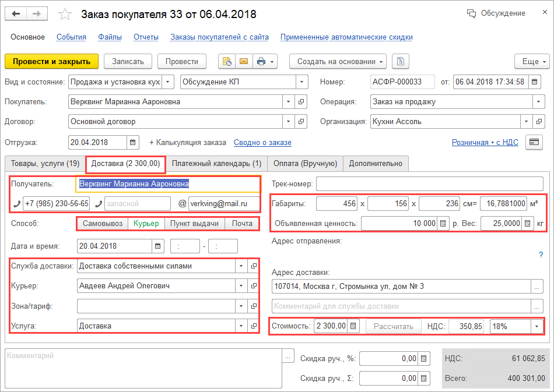Switch to Доставка (2 300,00) tab
The image size is (554, 392).
(x=125, y=163)
